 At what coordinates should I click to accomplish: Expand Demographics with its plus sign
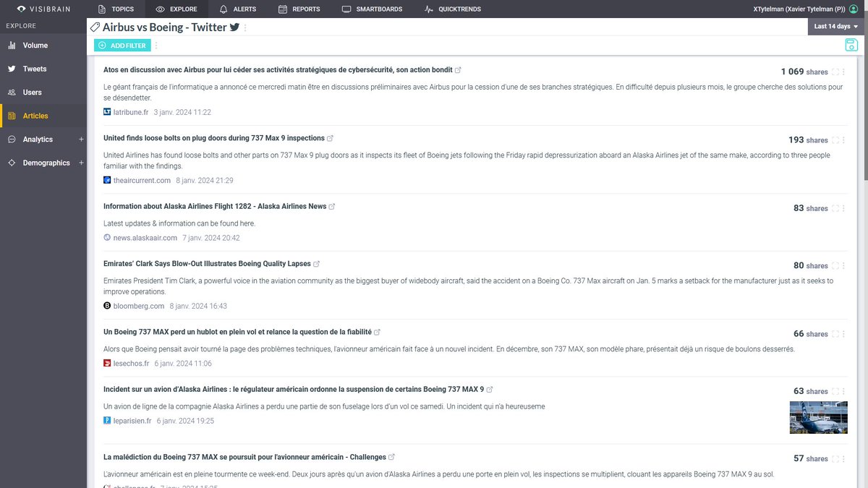pyautogui.click(x=81, y=163)
